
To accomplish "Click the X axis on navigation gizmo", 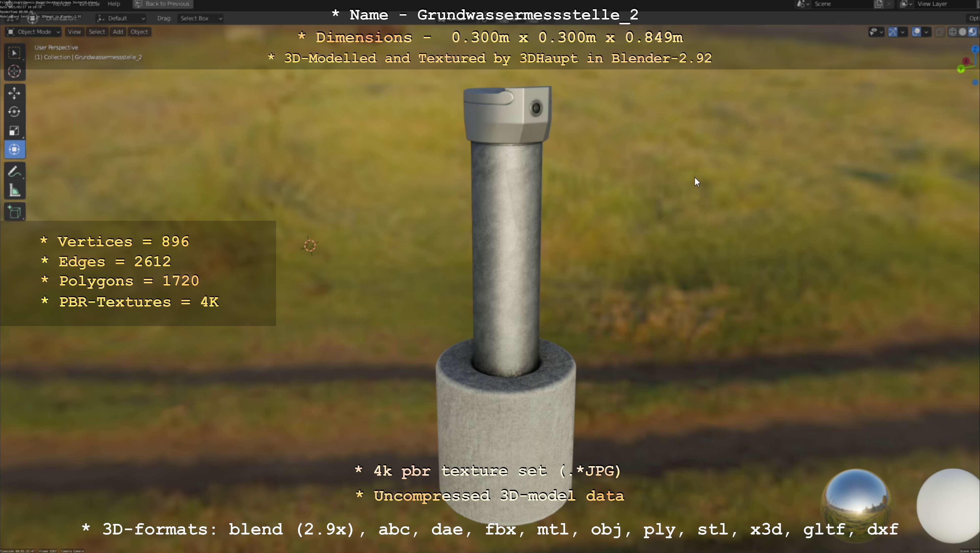I will (966, 61).
